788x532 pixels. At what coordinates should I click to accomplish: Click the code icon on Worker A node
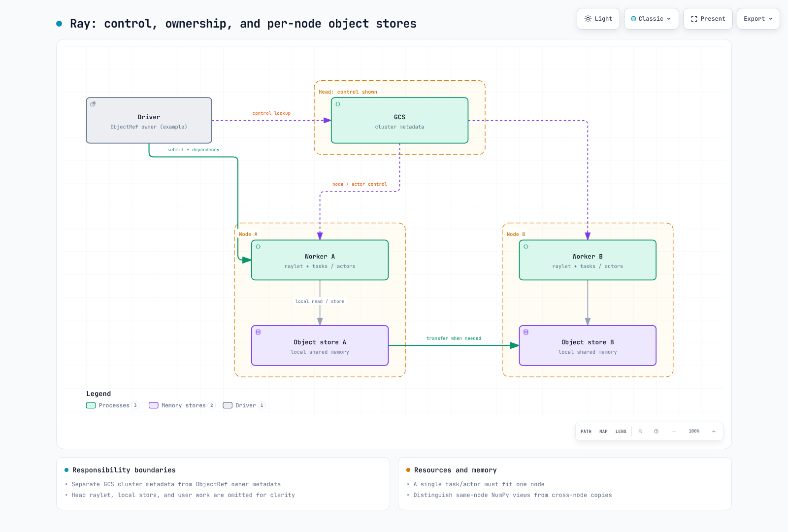(x=258, y=246)
